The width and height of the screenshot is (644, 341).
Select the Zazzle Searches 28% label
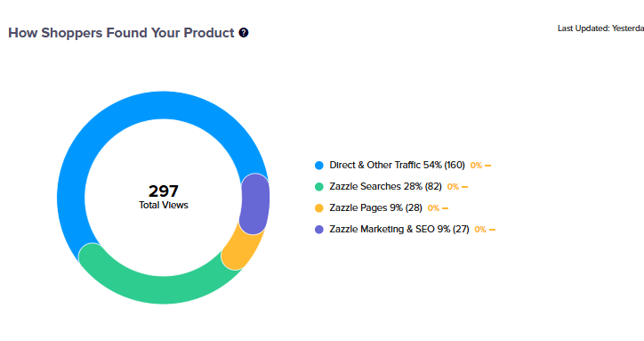[385, 186]
